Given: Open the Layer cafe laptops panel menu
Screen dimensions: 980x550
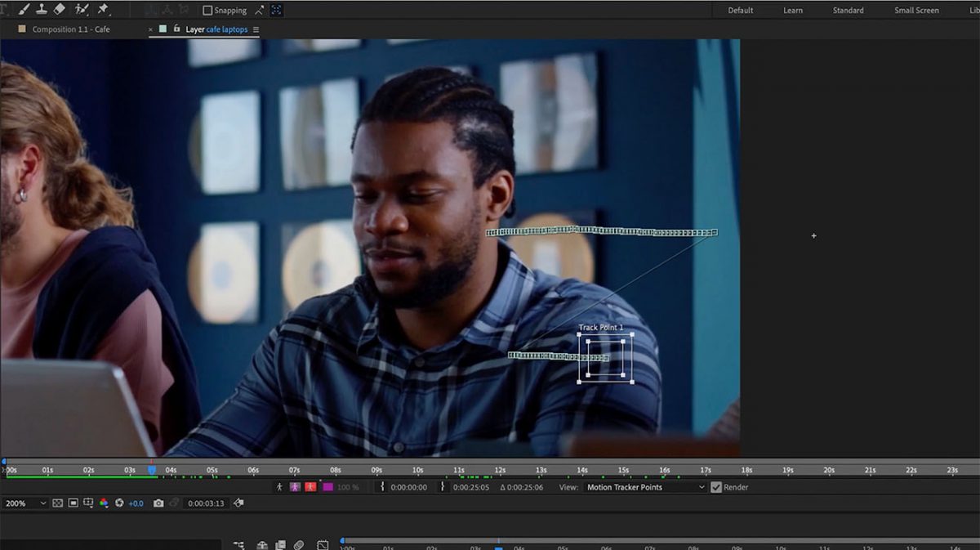Looking at the screenshot, I should [x=256, y=29].
